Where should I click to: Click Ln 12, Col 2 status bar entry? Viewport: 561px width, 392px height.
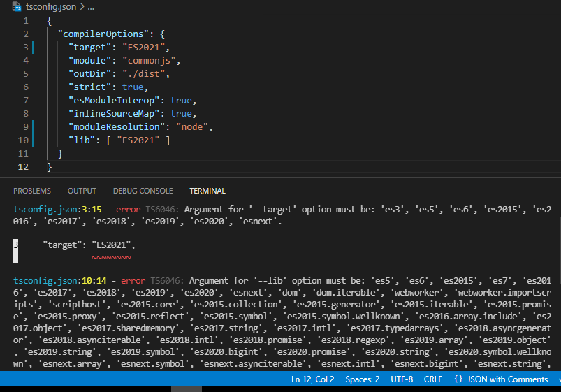(x=313, y=379)
